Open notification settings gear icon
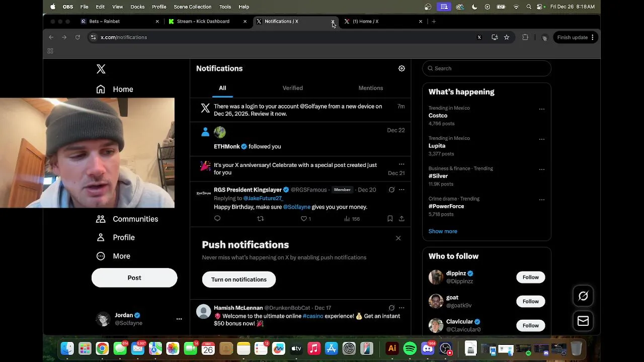The width and height of the screenshot is (644, 362). [x=401, y=68]
